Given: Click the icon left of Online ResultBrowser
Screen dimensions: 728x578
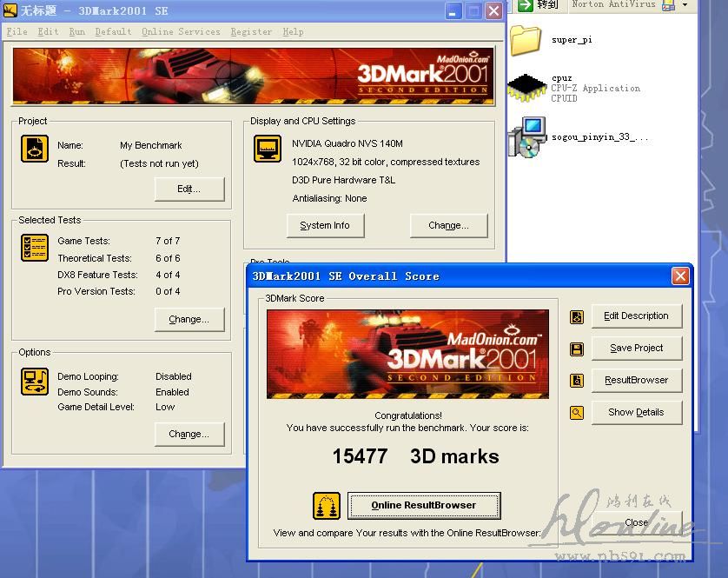Looking at the screenshot, I should (327, 506).
